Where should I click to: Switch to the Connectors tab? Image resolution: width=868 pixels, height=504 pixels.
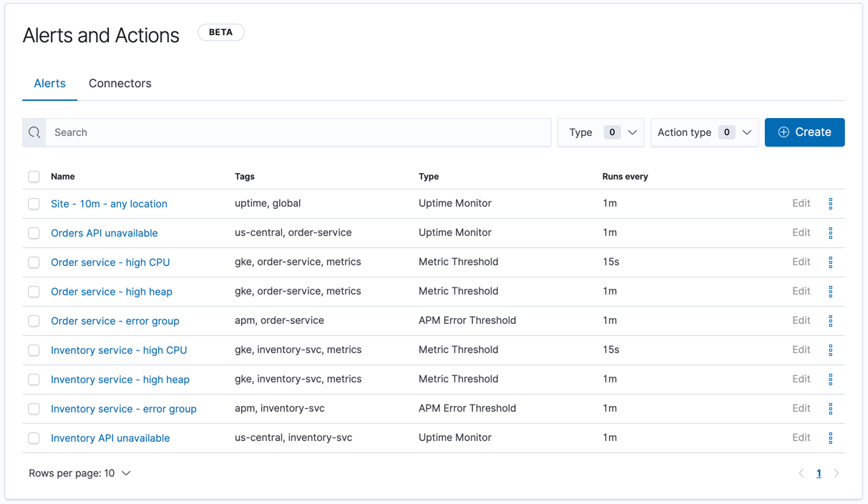click(x=120, y=83)
